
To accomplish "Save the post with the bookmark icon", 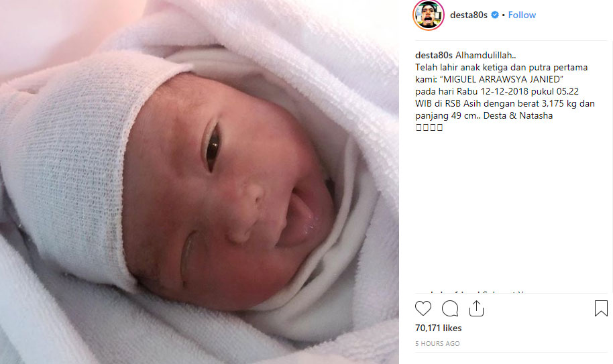I will [x=601, y=308].
